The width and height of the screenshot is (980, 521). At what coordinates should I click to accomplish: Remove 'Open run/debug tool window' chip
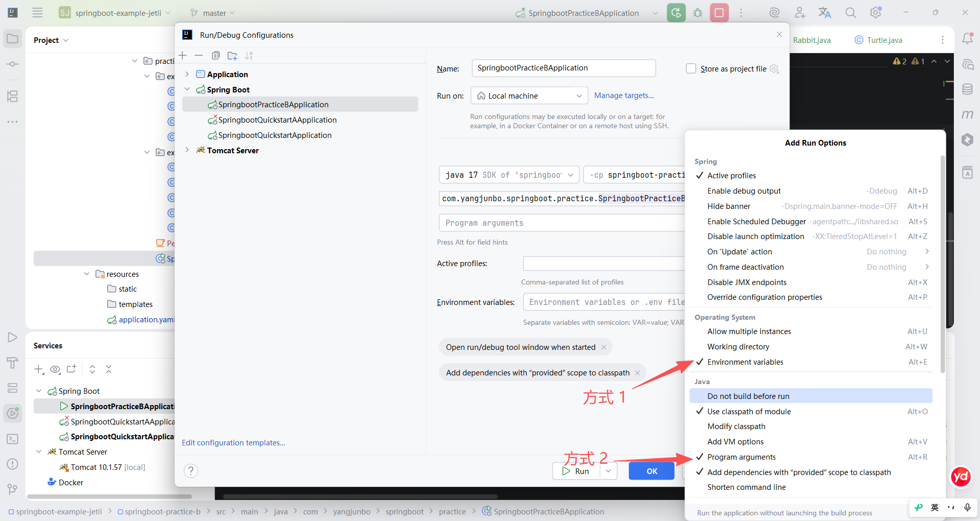[x=604, y=347]
